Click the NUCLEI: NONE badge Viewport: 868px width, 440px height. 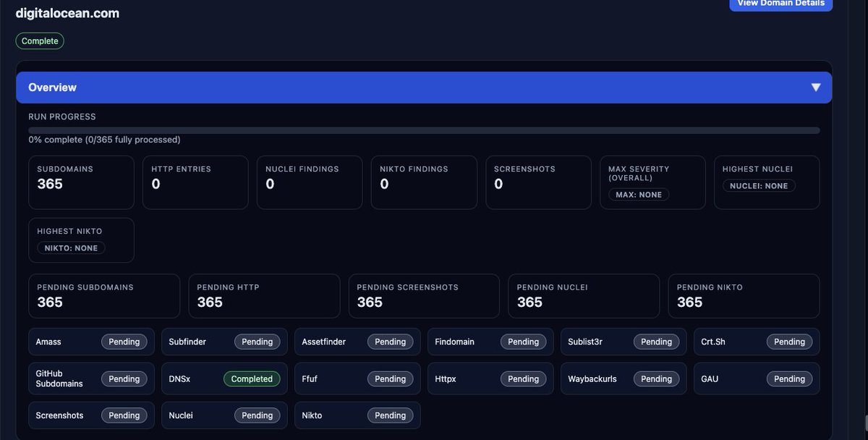coord(759,186)
